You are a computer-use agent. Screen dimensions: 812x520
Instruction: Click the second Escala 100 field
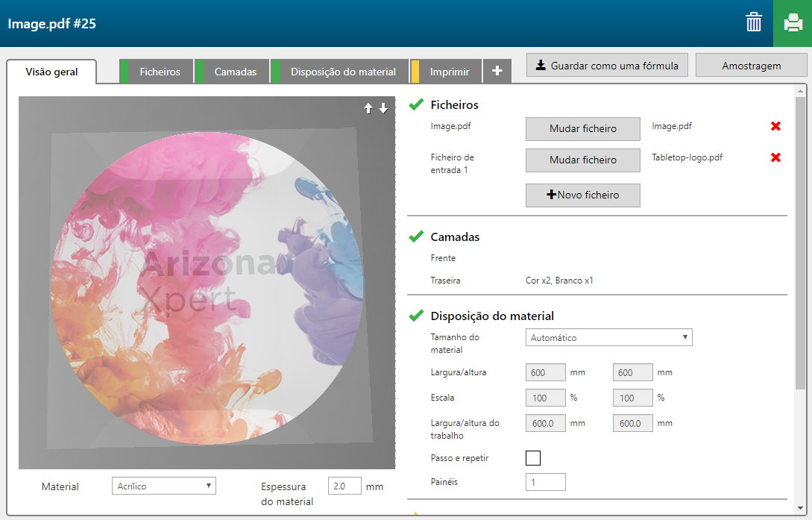click(632, 398)
